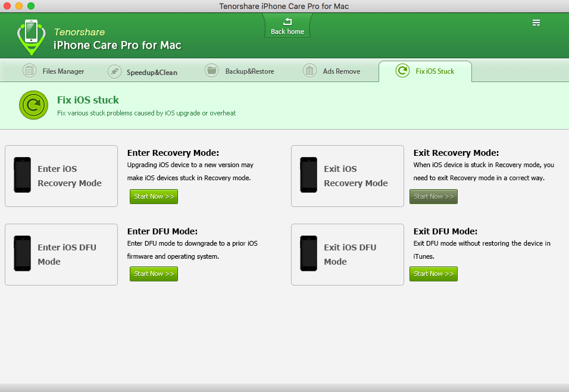Click the "Exit iOS DFU Mode" card label

point(350,254)
